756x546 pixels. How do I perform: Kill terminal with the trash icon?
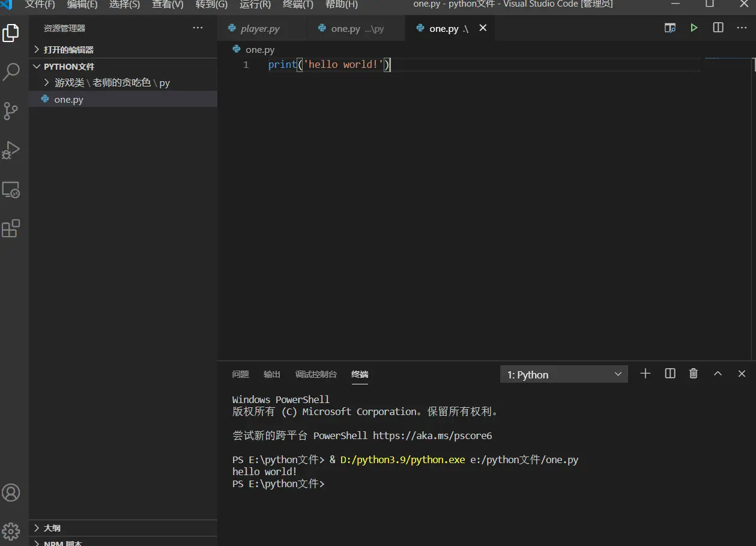694,374
